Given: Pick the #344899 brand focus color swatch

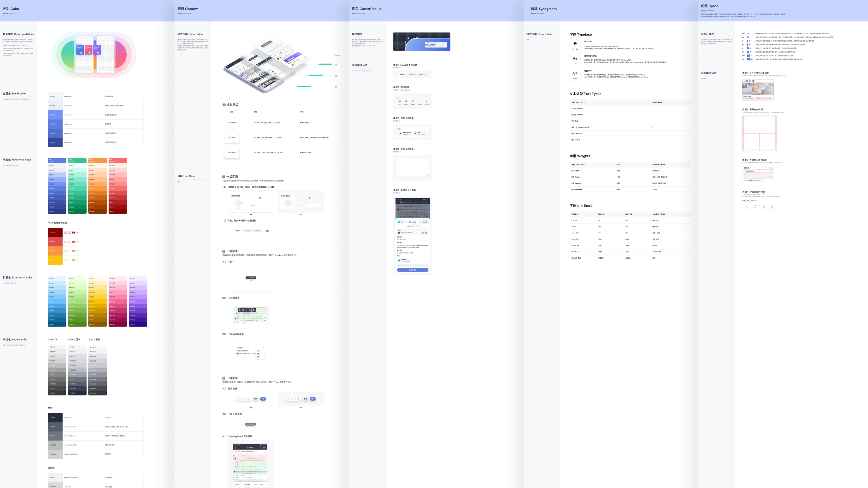Looking at the screenshot, I should pyautogui.click(x=55, y=142).
